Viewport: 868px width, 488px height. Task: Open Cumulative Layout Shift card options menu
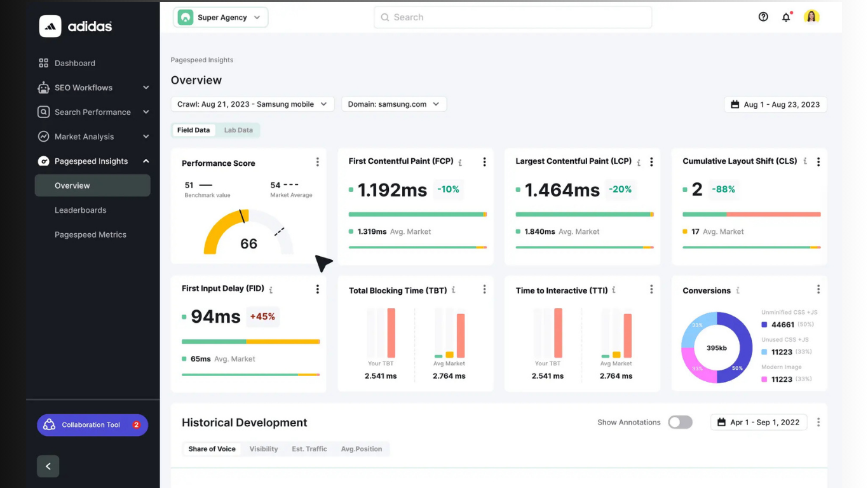click(x=818, y=162)
